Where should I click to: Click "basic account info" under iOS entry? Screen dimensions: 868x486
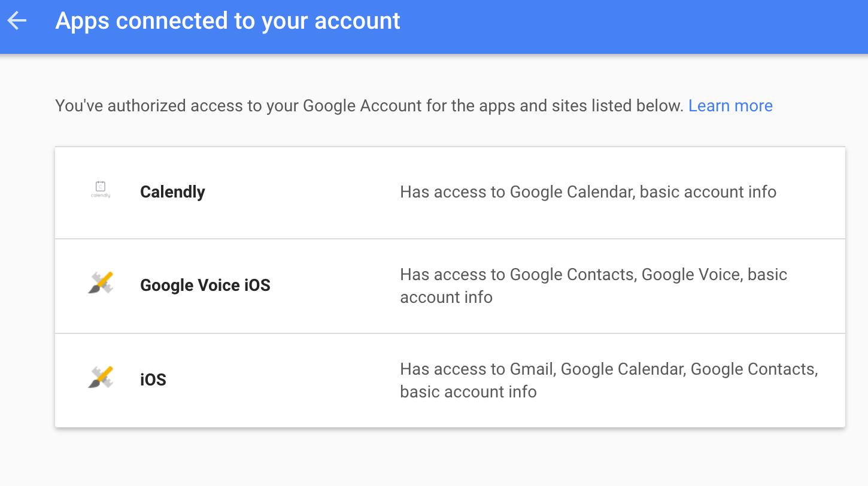(x=468, y=392)
